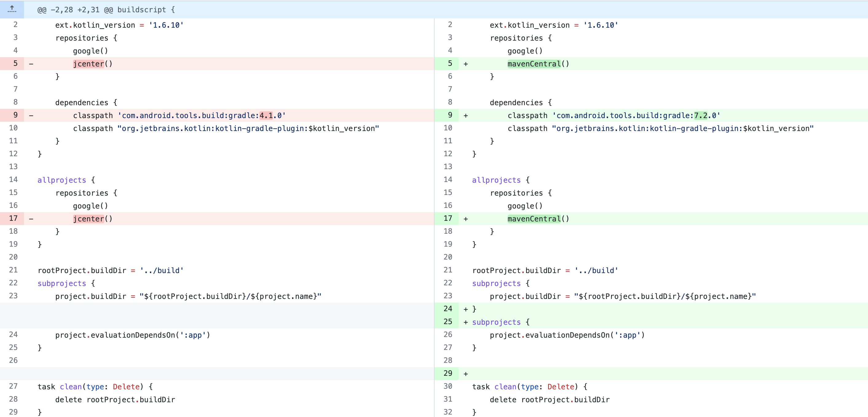Select the blank added line 29 on right side
This screenshot has width=868, height=417.
click(x=505, y=373)
